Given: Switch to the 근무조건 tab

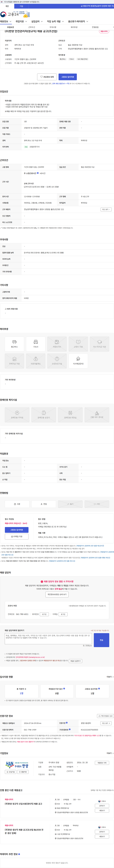Looking at the screenshot, I should (x=31, y=27).
